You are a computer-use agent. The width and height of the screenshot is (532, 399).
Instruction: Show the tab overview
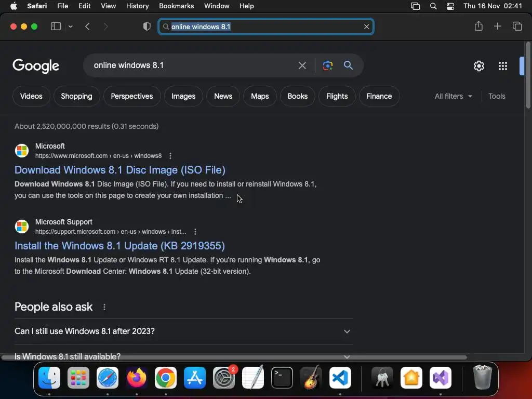[517, 26]
